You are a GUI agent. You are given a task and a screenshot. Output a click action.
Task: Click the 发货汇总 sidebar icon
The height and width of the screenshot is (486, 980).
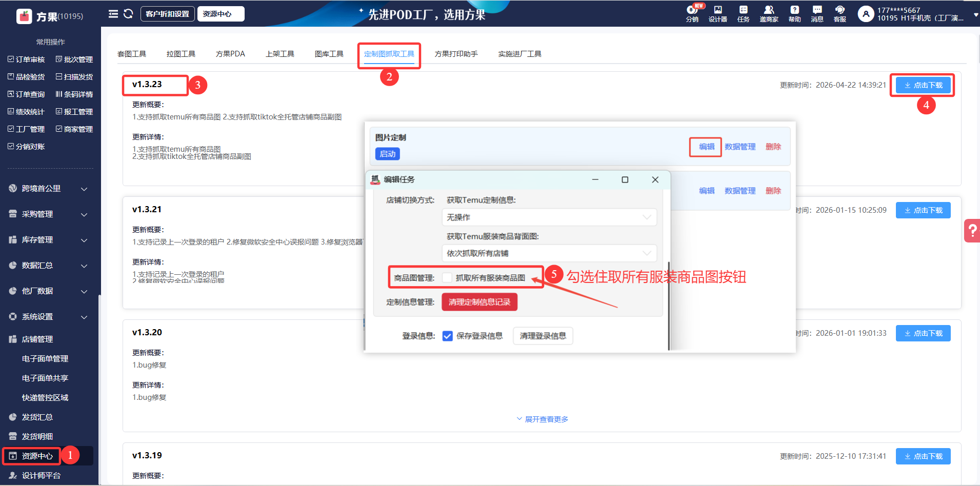click(13, 417)
